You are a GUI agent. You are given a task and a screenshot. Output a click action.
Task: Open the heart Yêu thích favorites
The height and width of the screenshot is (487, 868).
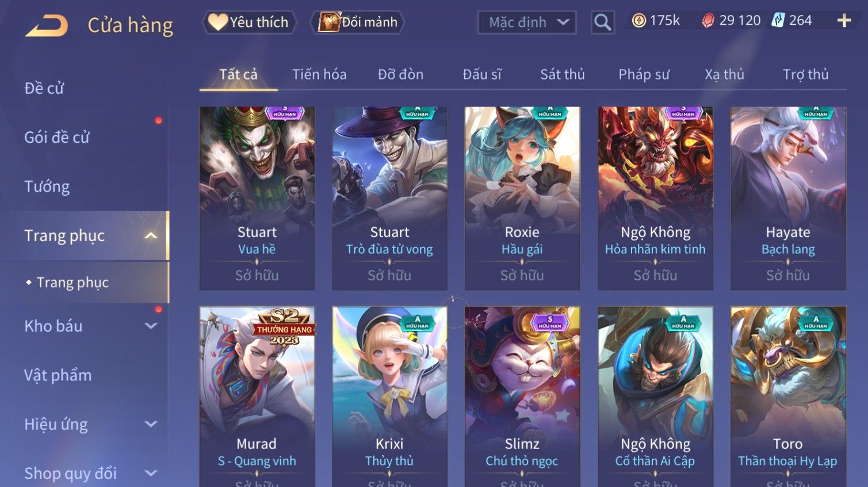(x=217, y=22)
